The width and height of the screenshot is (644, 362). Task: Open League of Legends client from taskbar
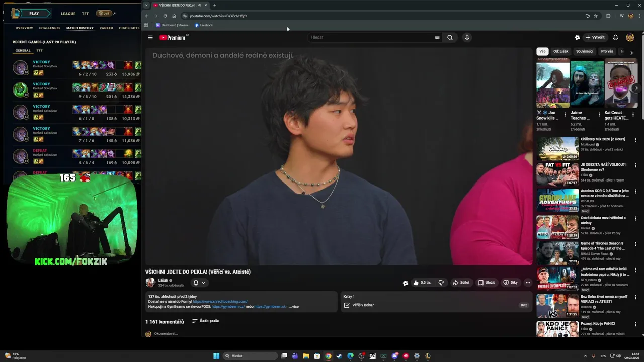(428, 356)
